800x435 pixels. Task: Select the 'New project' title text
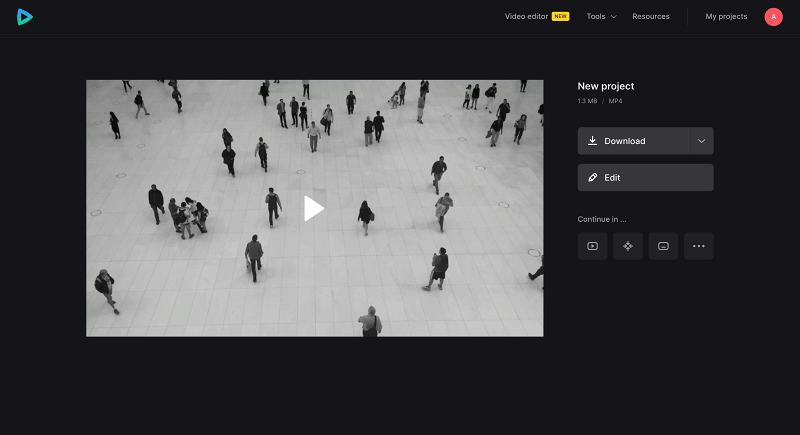tap(606, 86)
